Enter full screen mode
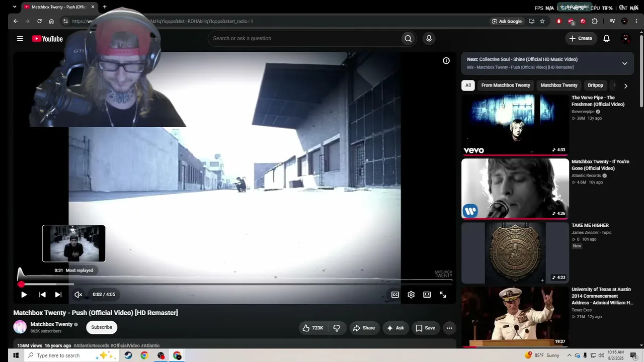This screenshot has height=362, width=644. 443,295
